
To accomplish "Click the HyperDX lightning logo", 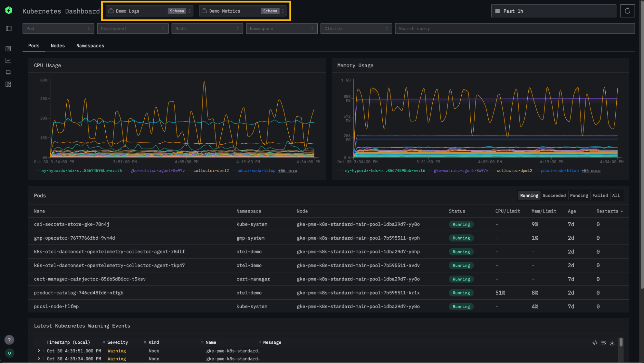I will point(9,11).
